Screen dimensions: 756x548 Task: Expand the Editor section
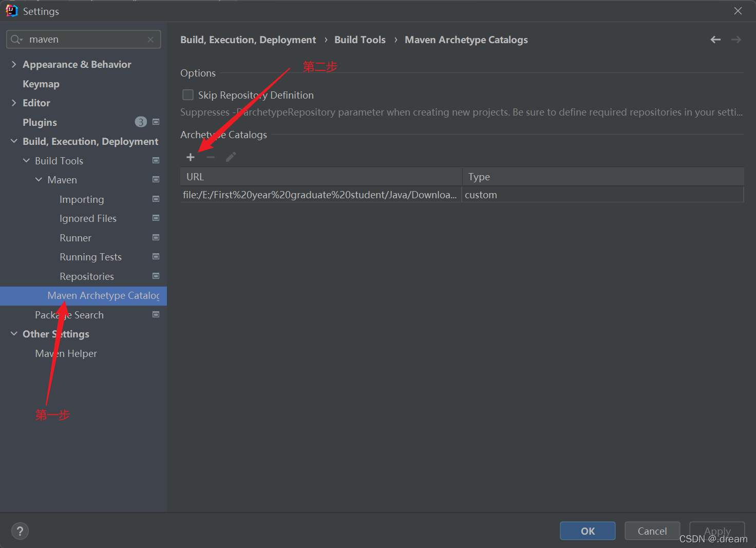click(14, 103)
